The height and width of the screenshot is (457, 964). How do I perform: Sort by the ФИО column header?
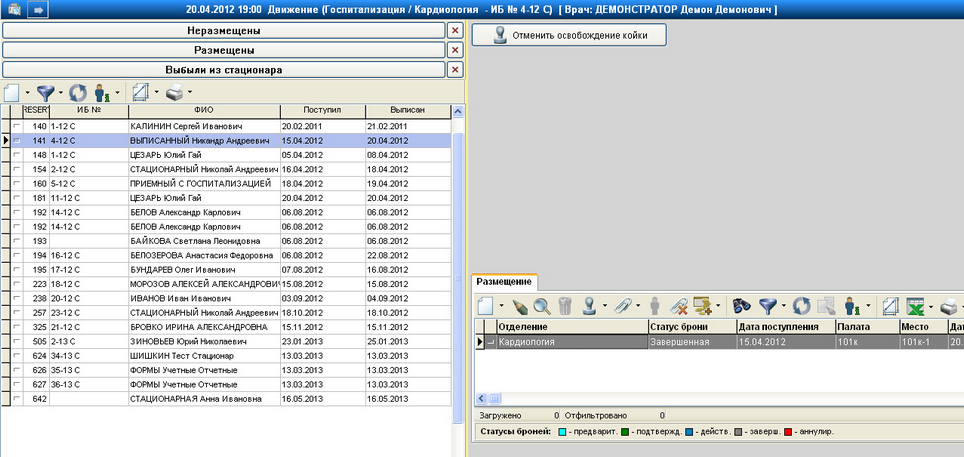pos(204,111)
